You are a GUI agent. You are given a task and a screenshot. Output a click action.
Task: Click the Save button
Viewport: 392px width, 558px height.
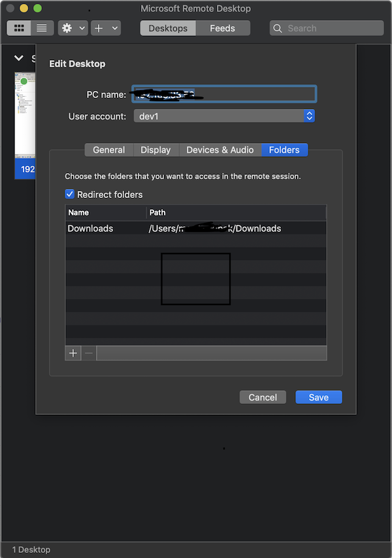pyautogui.click(x=319, y=397)
